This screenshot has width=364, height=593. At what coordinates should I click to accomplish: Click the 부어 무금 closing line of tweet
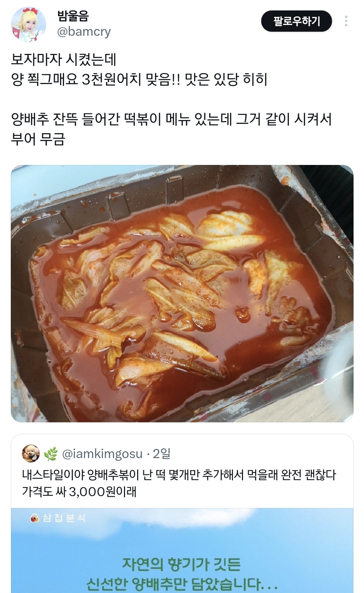coord(38,139)
